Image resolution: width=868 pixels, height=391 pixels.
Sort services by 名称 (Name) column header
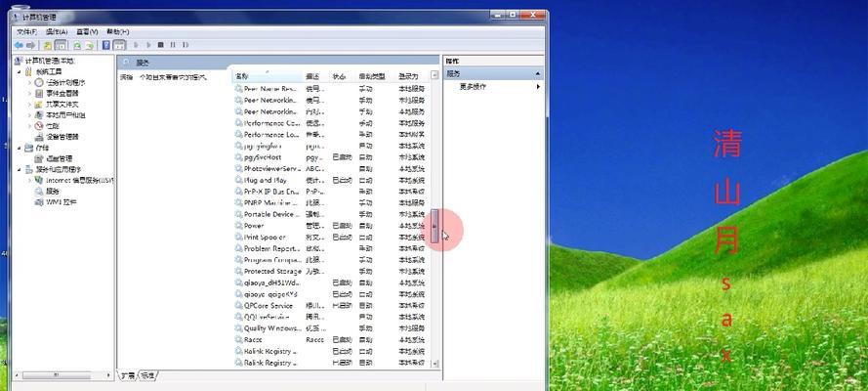click(x=264, y=75)
